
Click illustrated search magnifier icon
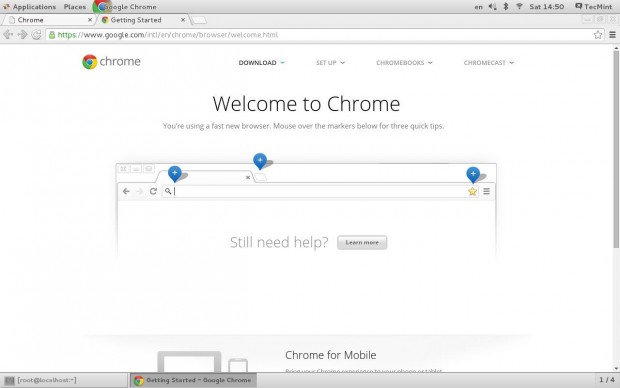pos(168,191)
